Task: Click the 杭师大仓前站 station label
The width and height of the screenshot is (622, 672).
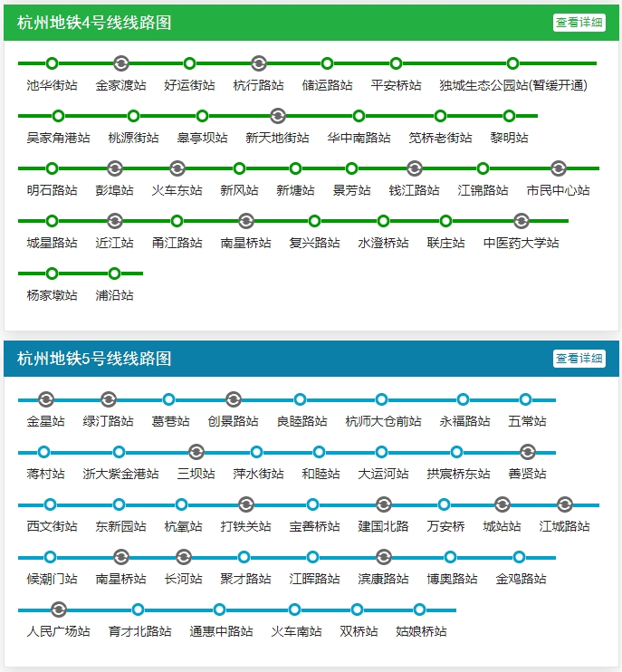Action: tap(383, 422)
